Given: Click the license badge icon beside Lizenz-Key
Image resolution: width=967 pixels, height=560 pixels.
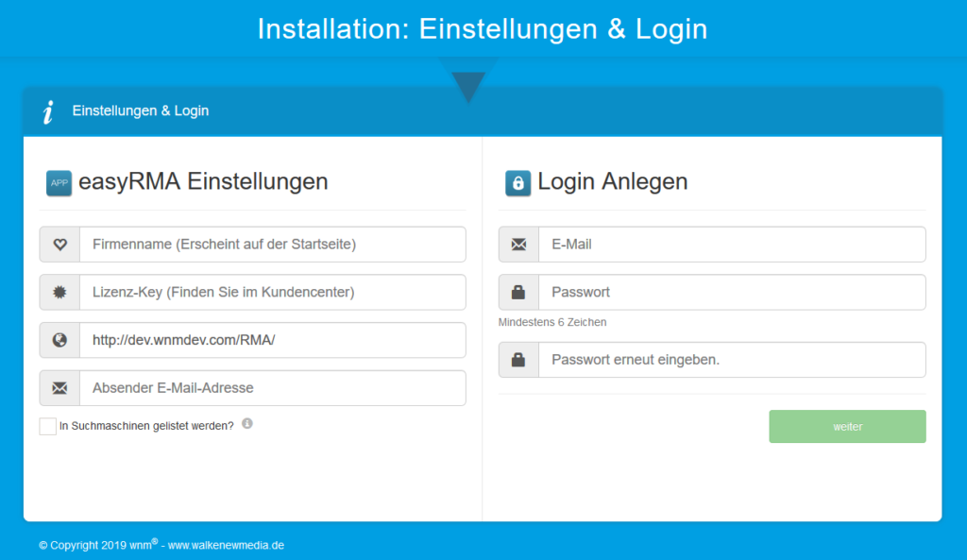Looking at the screenshot, I should point(59,293).
